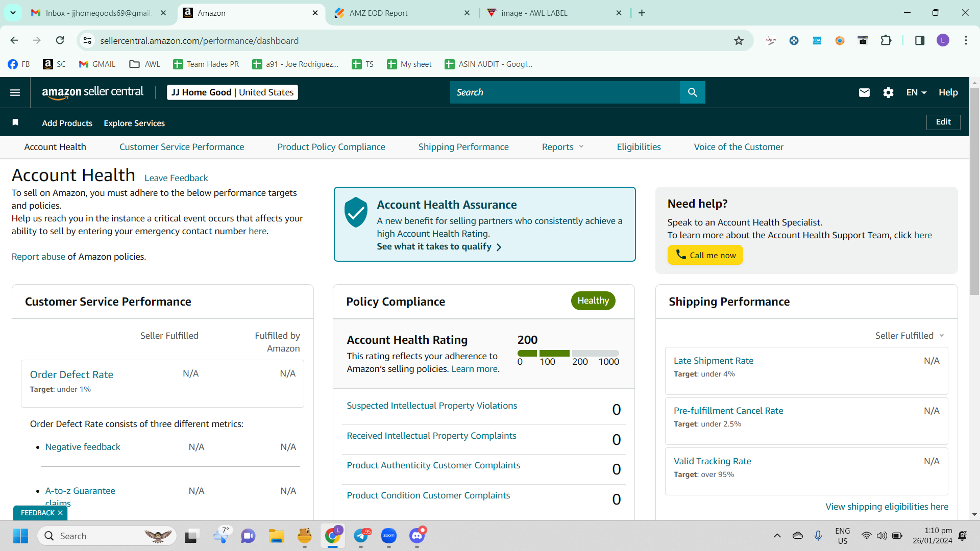980x551 pixels.
Task: Click the Add Products favorite
Action: click(x=67, y=123)
